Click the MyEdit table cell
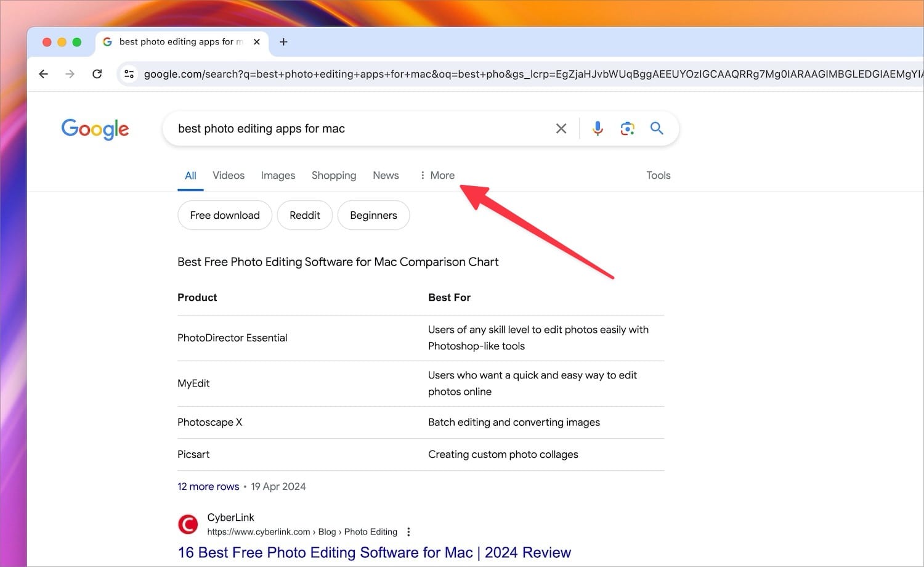This screenshot has width=924, height=567. point(193,383)
